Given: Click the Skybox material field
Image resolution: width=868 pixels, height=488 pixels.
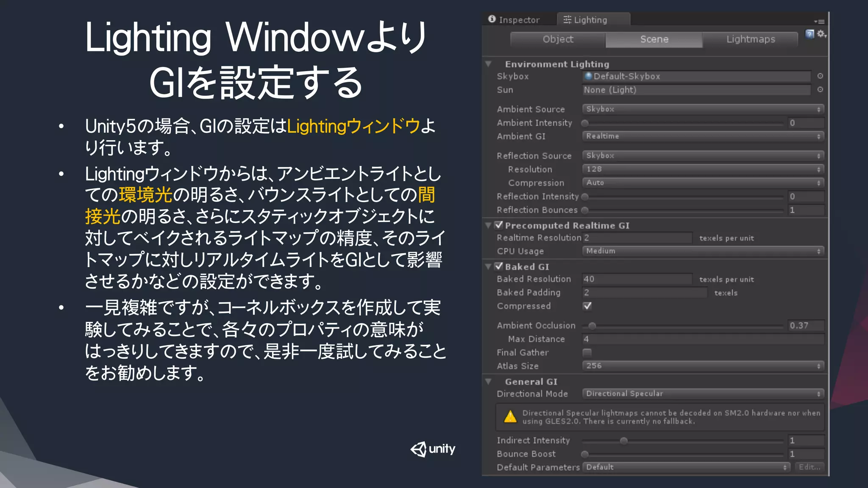Looking at the screenshot, I should pyautogui.click(x=696, y=76).
